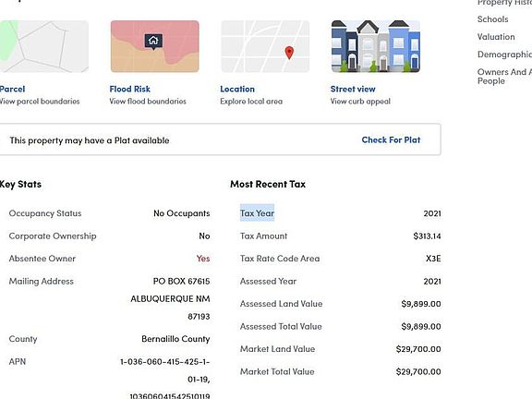Screen dimensions: 532x399
Task: Click the Absentee Owner Yes value
Action: click(x=203, y=259)
